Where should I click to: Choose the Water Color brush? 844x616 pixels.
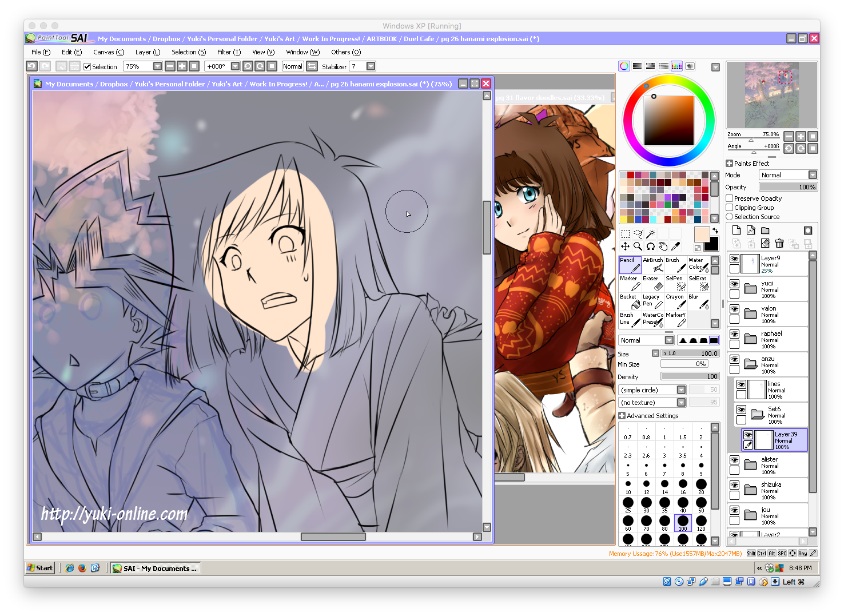coord(698,264)
